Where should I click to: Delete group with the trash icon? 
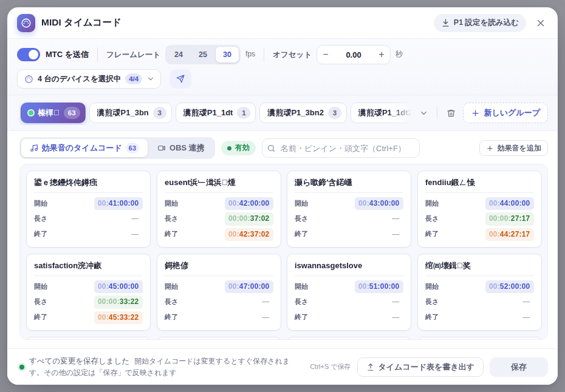pos(451,113)
